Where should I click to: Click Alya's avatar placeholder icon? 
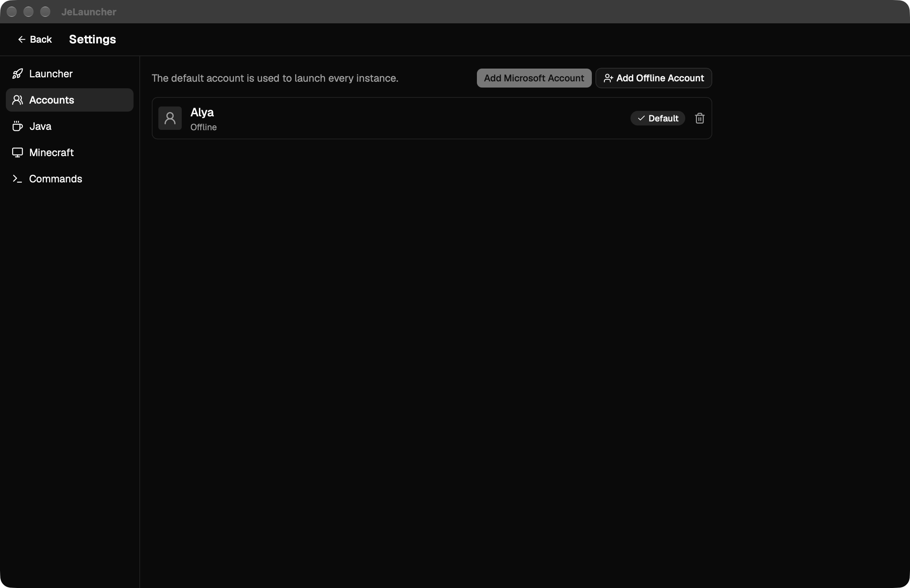pos(170,118)
